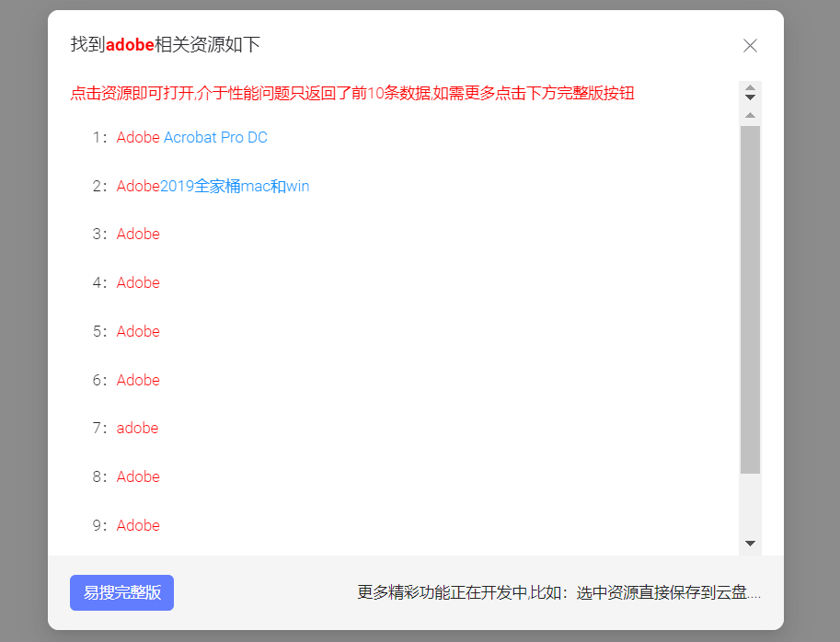Click the dialog title 找到adobe相关资源如下
Screen dimensions: 840x642
(x=165, y=44)
